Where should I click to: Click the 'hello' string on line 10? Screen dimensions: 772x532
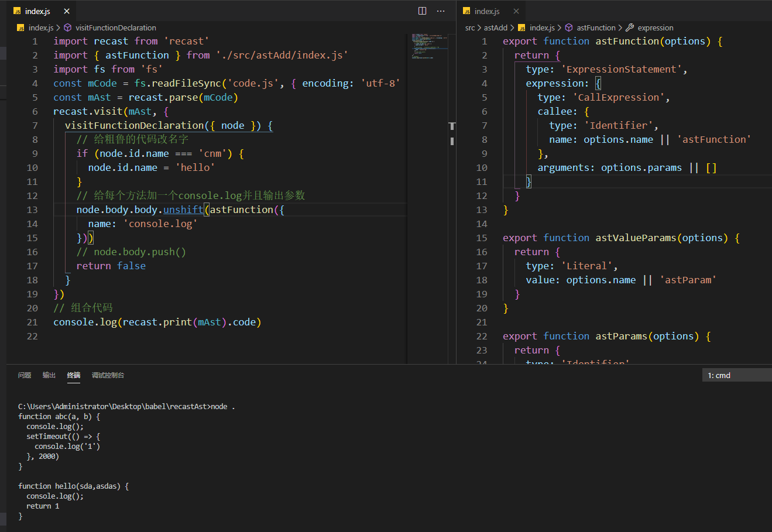pyautogui.click(x=195, y=167)
